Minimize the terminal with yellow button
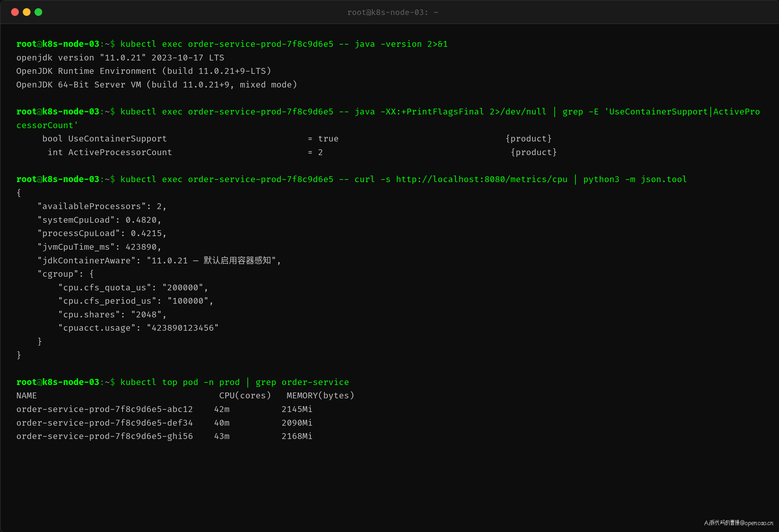This screenshot has width=779, height=532. point(26,12)
